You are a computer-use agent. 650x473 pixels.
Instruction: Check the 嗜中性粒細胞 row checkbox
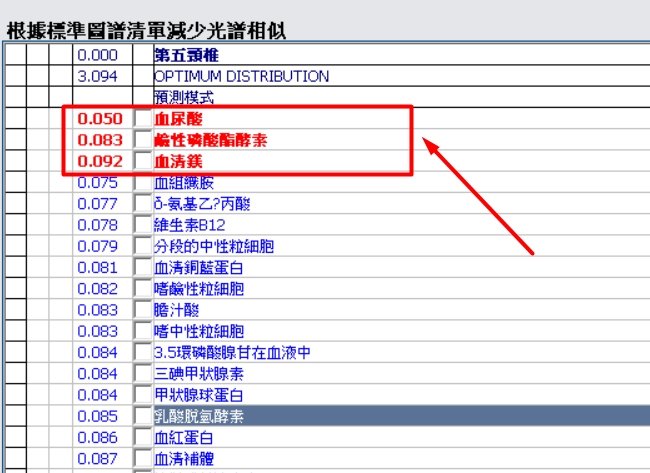(x=143, y=331)
